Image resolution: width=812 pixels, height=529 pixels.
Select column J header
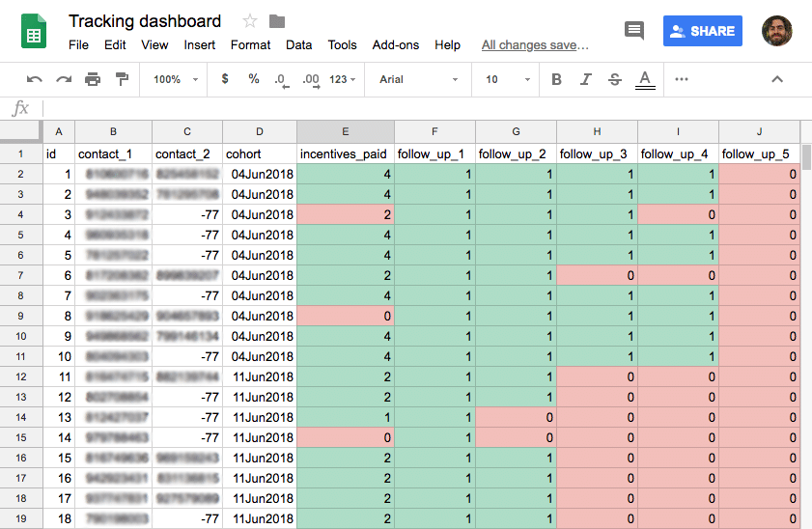[759, 131]
